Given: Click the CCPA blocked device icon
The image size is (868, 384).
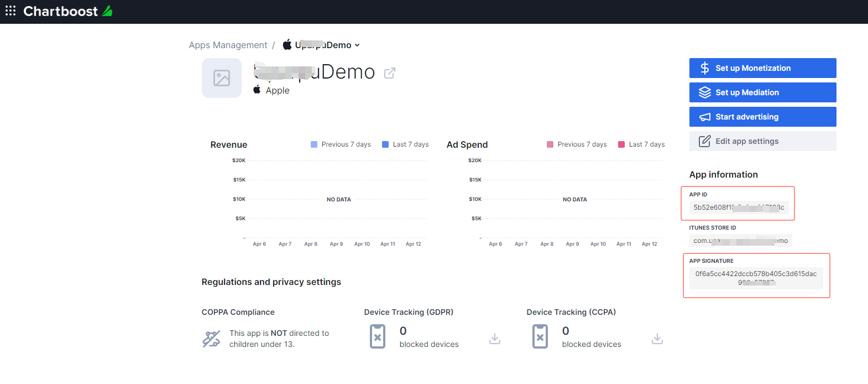Looking at the screenshot, I should [540, 336].
